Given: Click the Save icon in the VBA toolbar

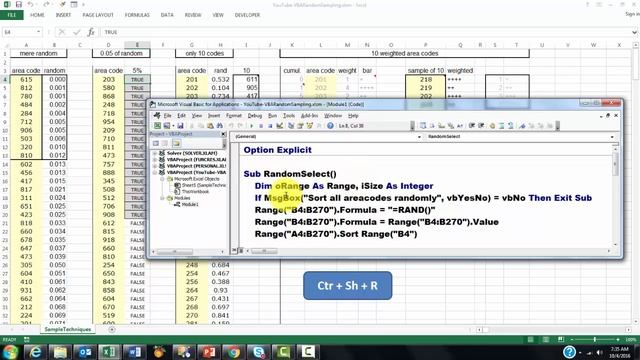Looking at the screenshot, I should coord(180,126).
